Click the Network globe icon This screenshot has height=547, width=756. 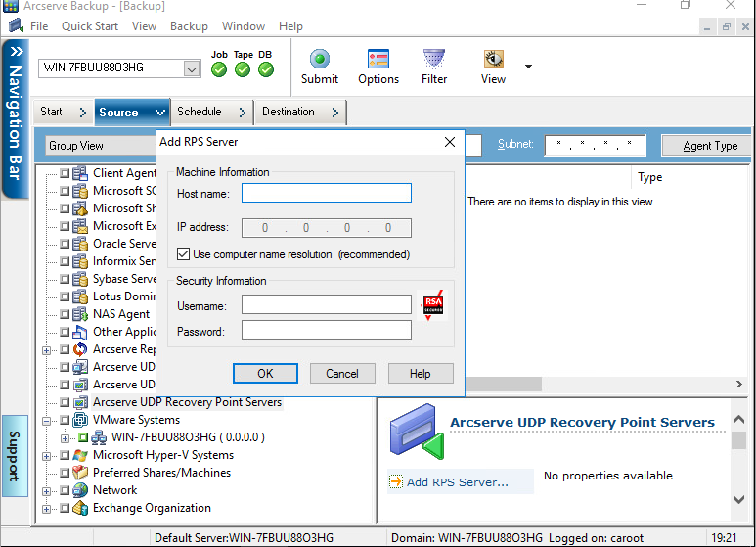coord(80,490)
